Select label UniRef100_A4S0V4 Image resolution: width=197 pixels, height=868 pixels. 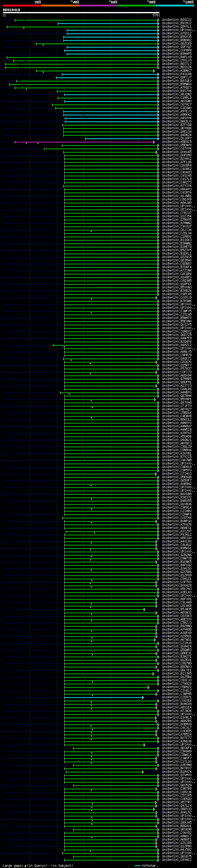pos(176,118)
